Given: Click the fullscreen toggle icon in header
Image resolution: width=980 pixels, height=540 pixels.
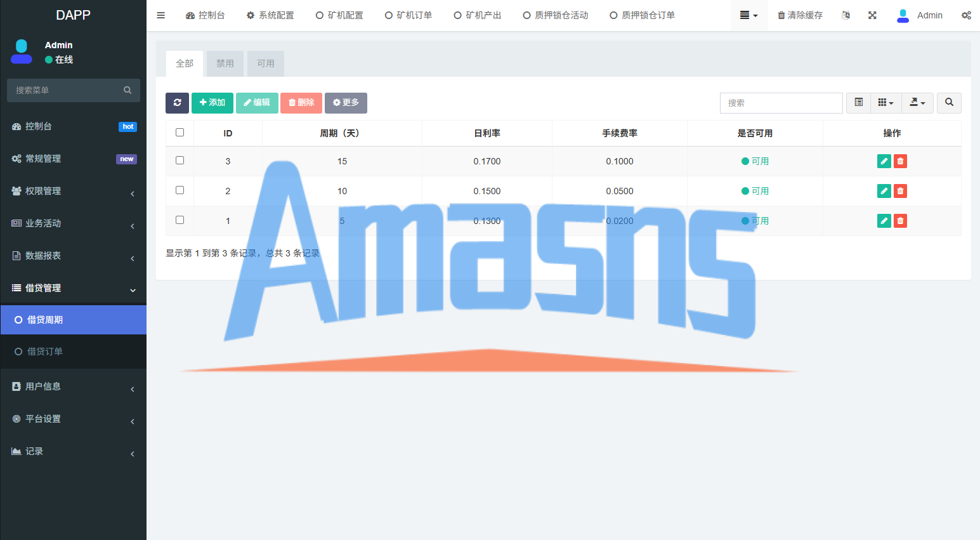Looking at the screenshot, I should click(872, 15).
